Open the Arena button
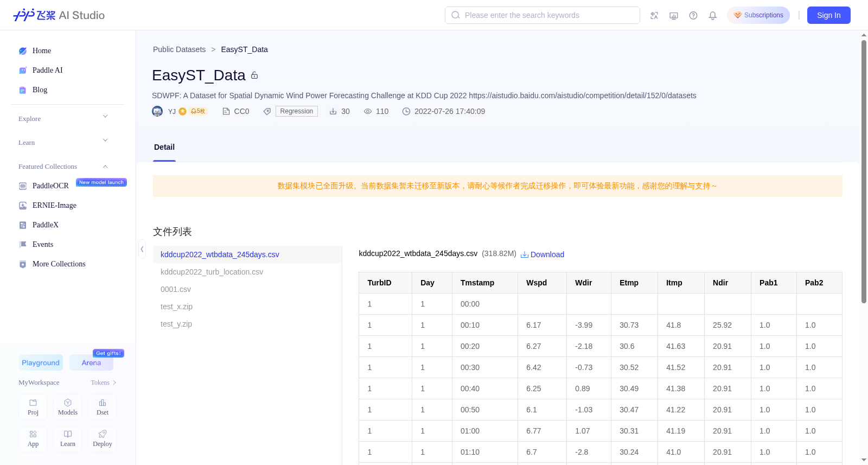The width and height of the screenshot is (868, 465). click(x=91, y=362)
